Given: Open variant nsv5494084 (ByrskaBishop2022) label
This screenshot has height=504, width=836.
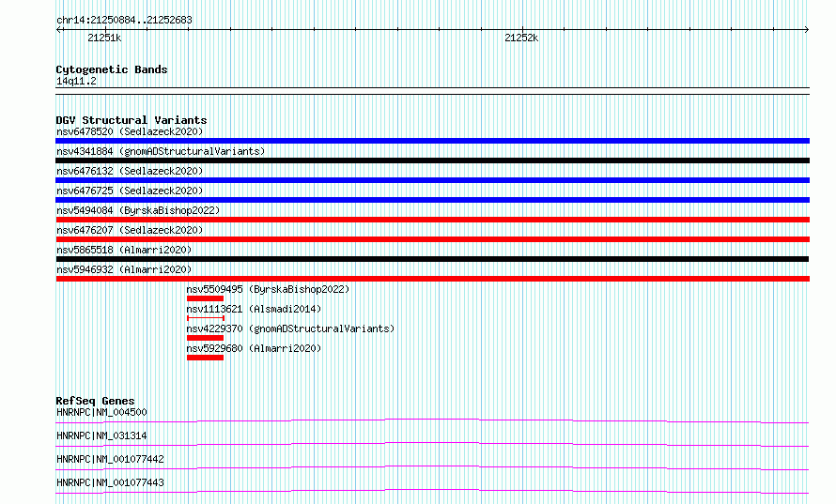Looking at the screenshot, I should click(x=138, y=210).
